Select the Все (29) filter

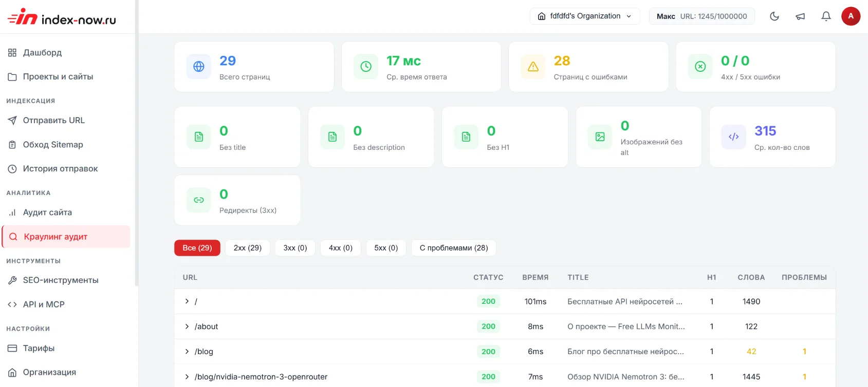coord(197,248)
